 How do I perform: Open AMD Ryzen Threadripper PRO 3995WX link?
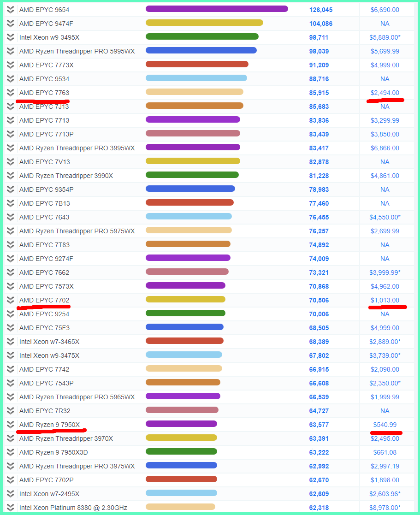pos(77,148)
